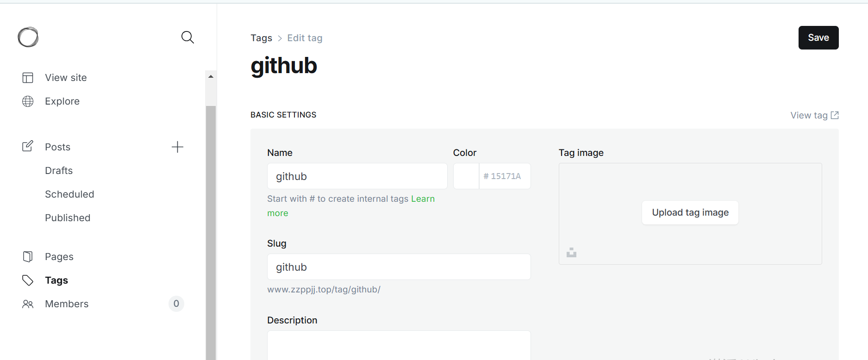Viewport: 868px width, 360px height.
Task: Open Scheduled posts in sidebar
Action: (69, 194)
